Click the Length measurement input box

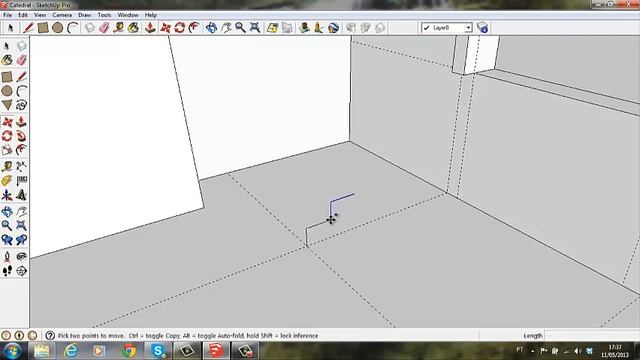click(x=592, y=336)
